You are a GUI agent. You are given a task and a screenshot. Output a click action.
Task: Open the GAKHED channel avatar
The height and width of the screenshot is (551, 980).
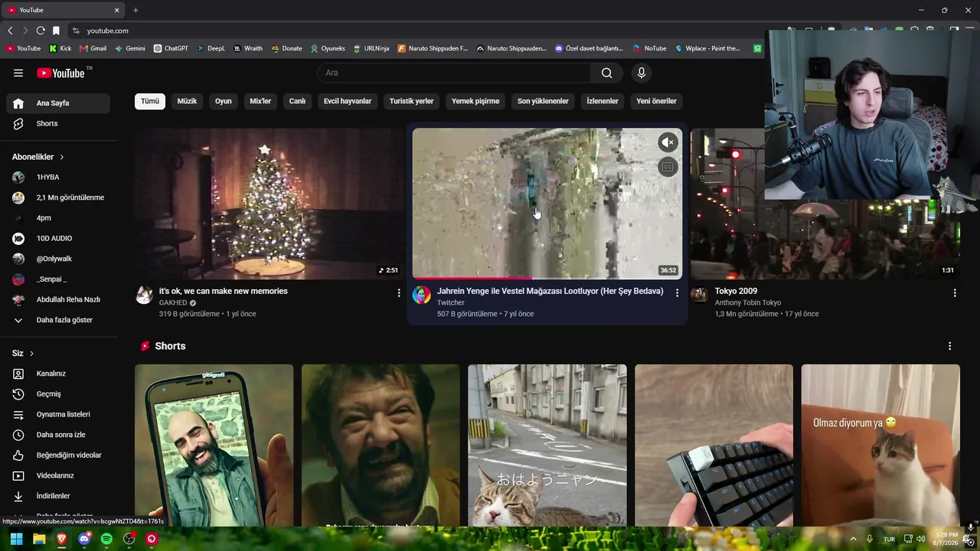[144, 295]
